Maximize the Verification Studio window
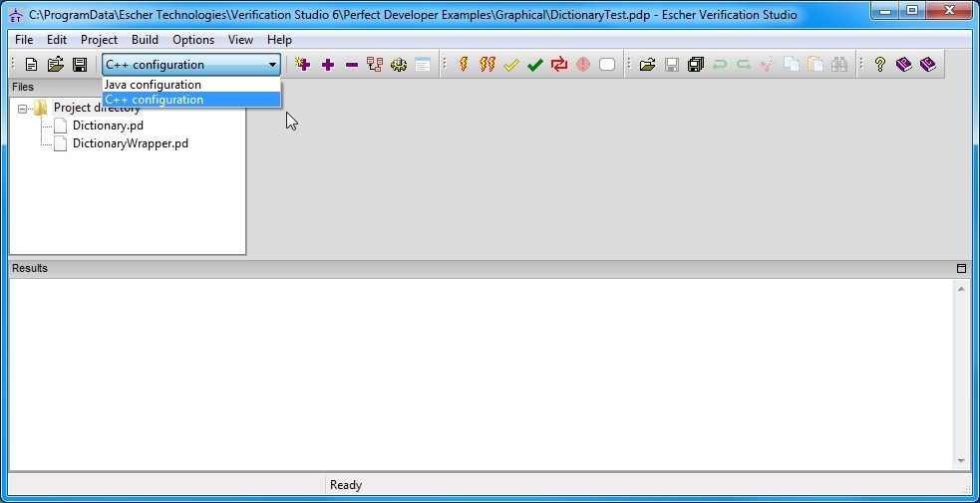Viewport: 980px width, 503px height. (x=912, y=11)
